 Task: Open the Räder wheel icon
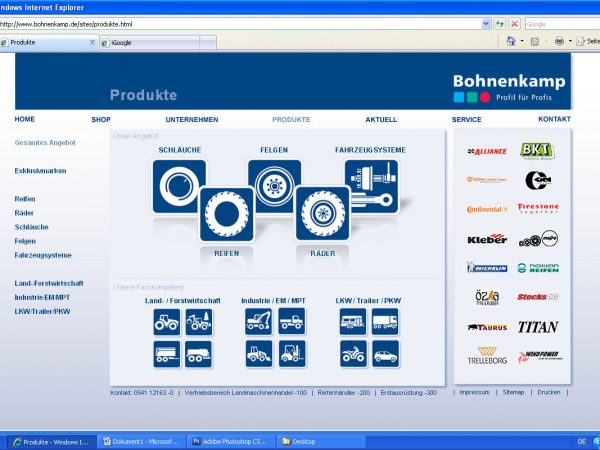point(323,214)
